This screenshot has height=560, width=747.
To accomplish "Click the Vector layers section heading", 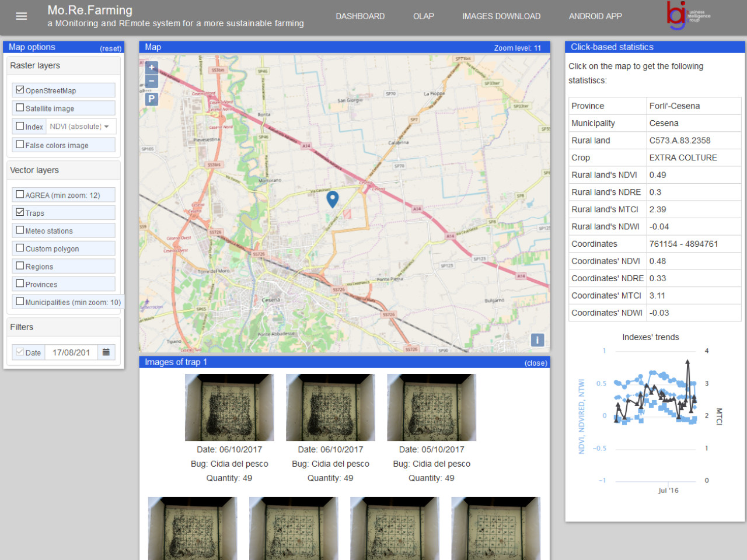I will pyautogui.click(x=34, y=170).
